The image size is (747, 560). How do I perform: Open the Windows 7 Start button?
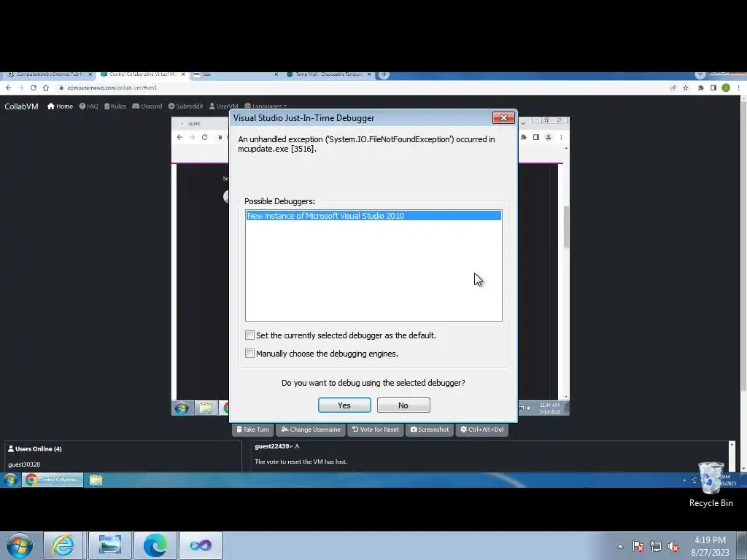coord(19,545)
